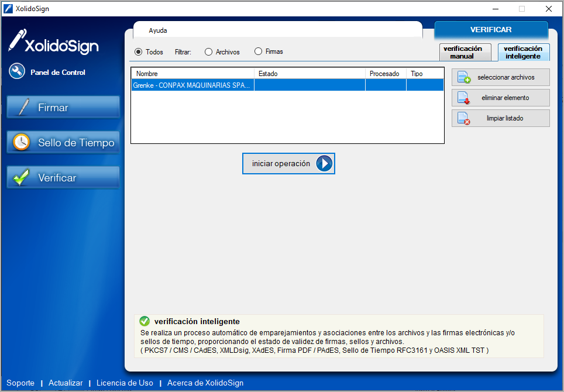The image size is (564, 392).
Task: Sort list by Estado column header
Action: 309,74
